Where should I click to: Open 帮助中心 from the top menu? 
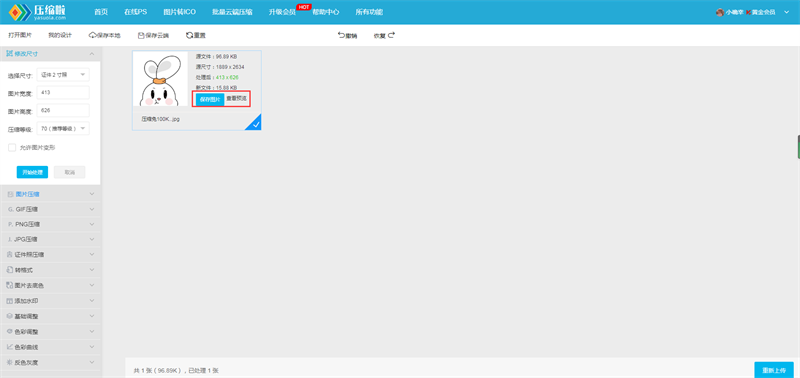coord(326,12)
